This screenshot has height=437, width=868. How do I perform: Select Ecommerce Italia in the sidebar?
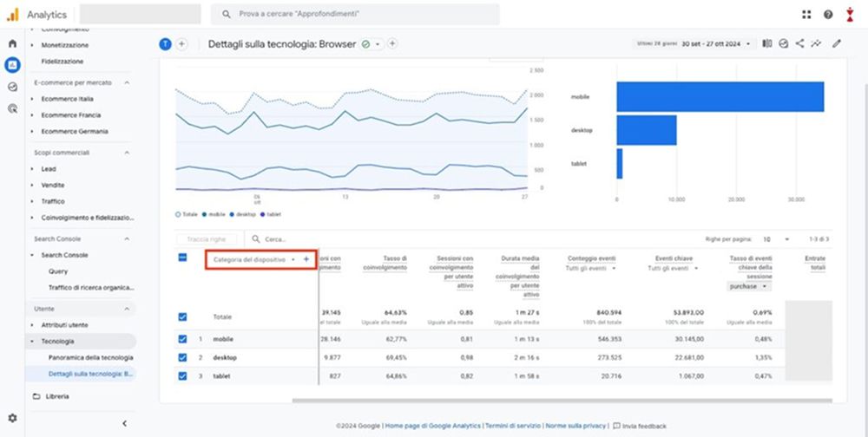tap(68, 99)
